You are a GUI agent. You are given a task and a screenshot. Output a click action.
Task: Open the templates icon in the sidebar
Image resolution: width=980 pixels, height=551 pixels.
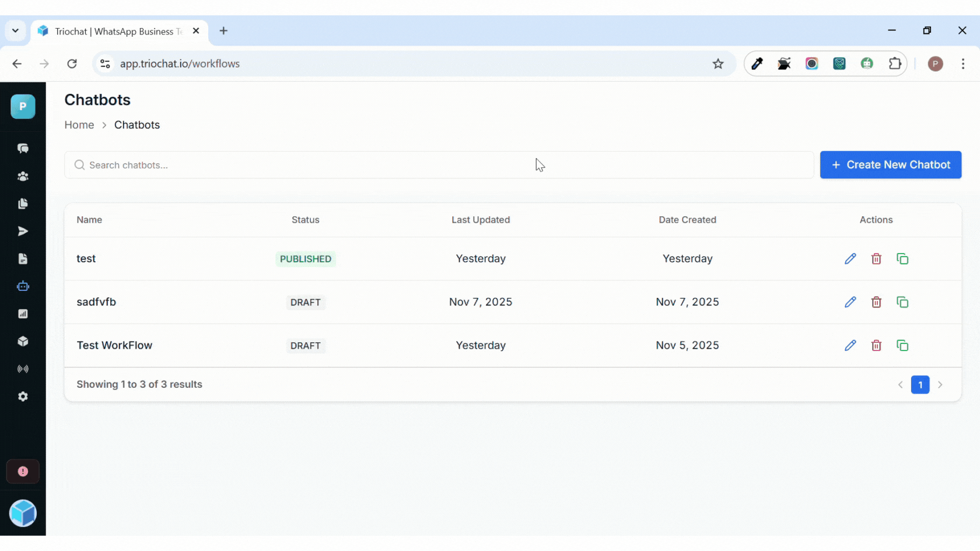pyautogui.click(x=23, y=203)
